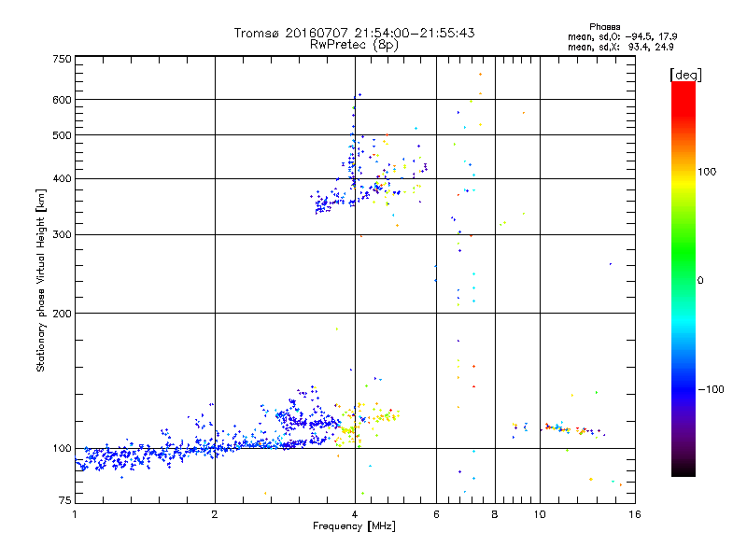
Task: Click the black bottom end of the phase colorbar
Action: pos(684,471)
